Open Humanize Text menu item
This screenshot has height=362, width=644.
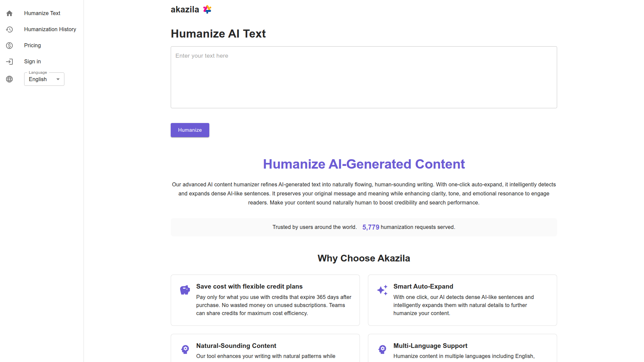[42, 13]
